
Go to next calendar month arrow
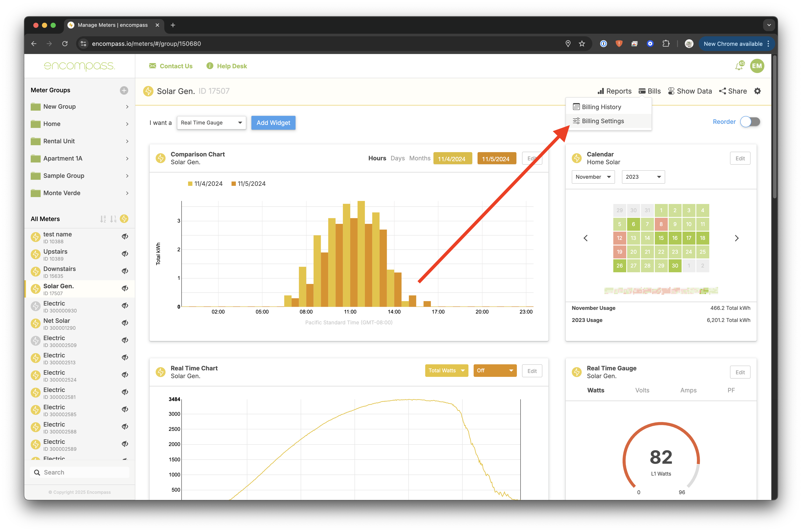(x=736, y=238)
